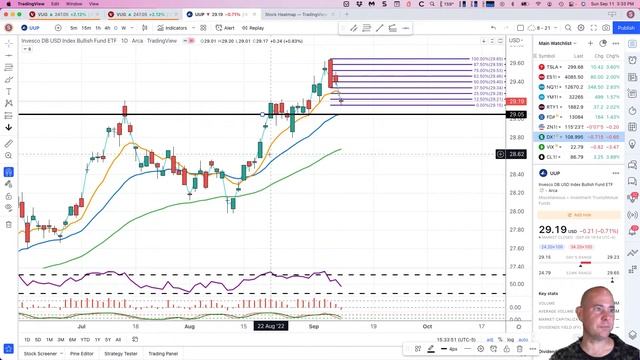Toggle magnet mode in left toolbar

point(9,172)
